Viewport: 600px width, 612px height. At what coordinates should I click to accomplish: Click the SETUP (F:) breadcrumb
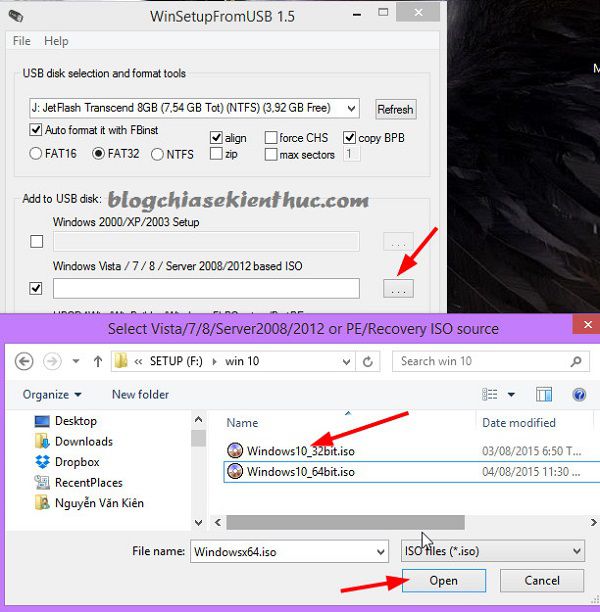tap(176, 361)
